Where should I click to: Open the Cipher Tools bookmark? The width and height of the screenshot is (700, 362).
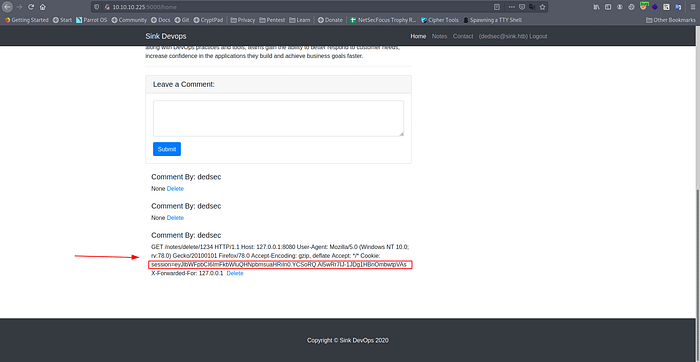click(x=440, y=20)
